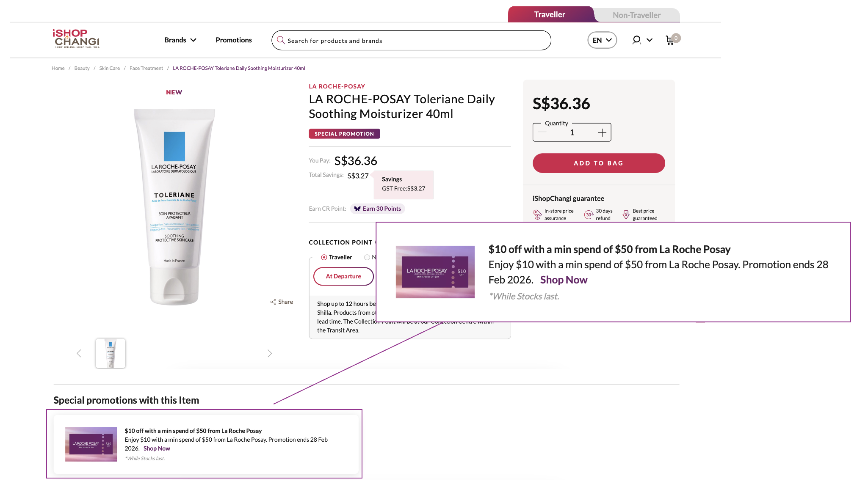Screen dimensions: 868x495
Task: Click the ADD TO BAG button
Action: coord(598,163)
